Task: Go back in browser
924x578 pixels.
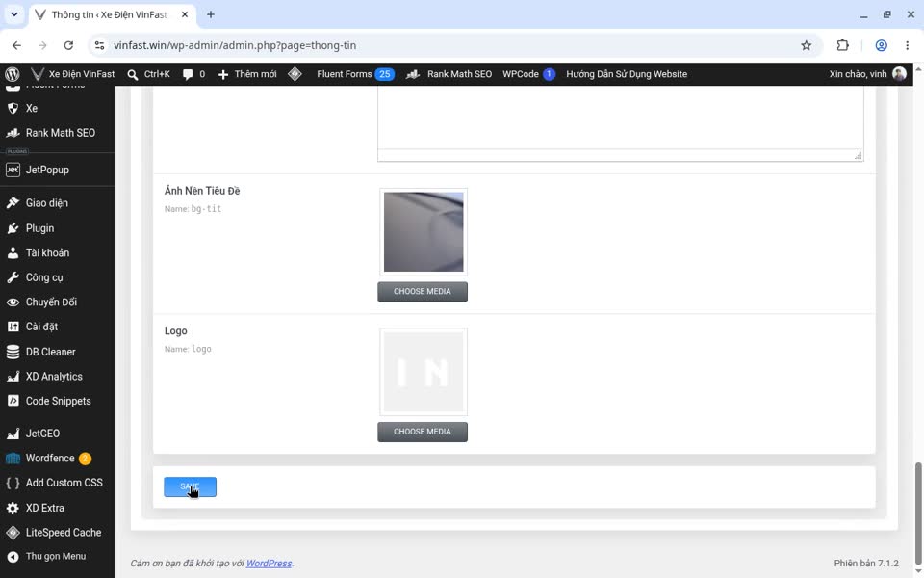Action: [x=16, y=45]
